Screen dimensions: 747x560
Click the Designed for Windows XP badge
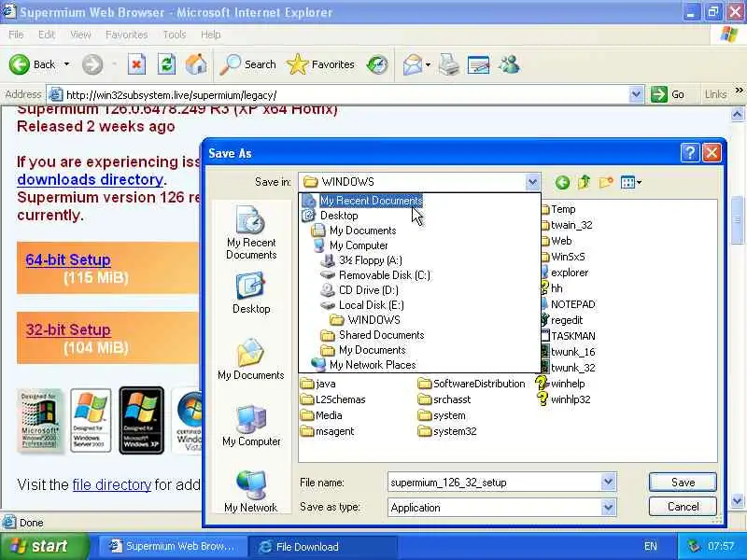[x=142, y=421]
